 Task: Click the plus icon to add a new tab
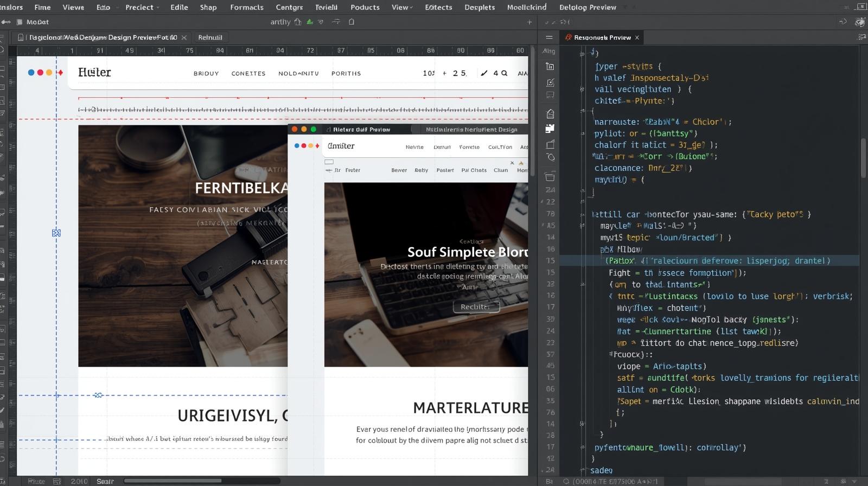[529, 22]
